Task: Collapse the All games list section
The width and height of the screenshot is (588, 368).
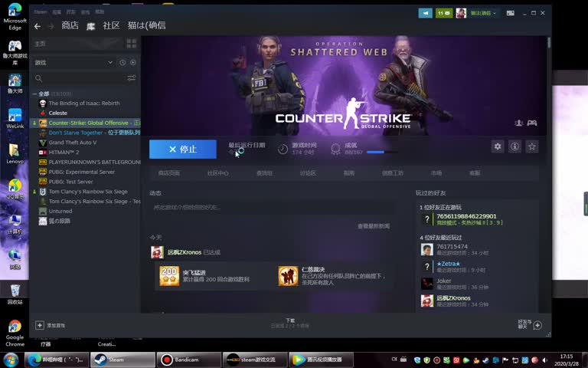Action: point(34,94)
